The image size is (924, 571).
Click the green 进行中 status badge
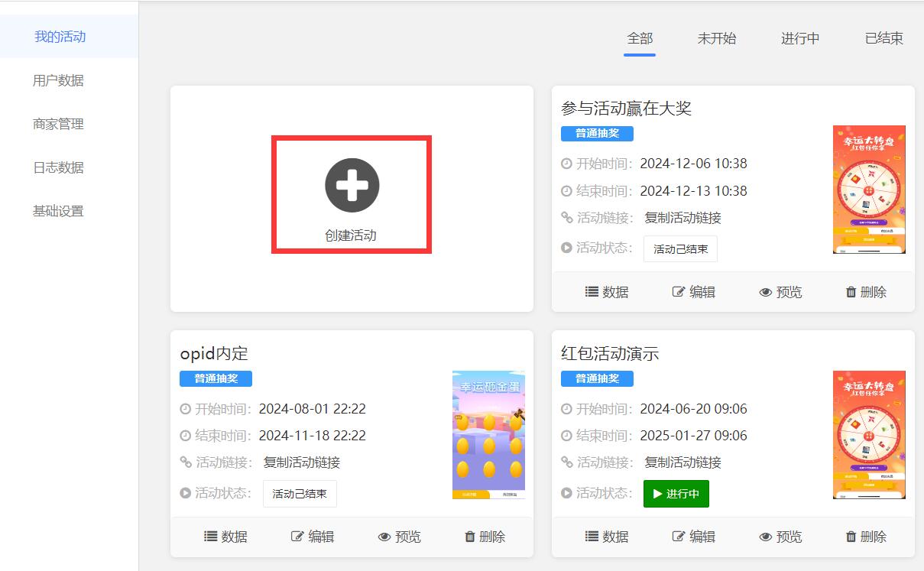click(676, 494)
